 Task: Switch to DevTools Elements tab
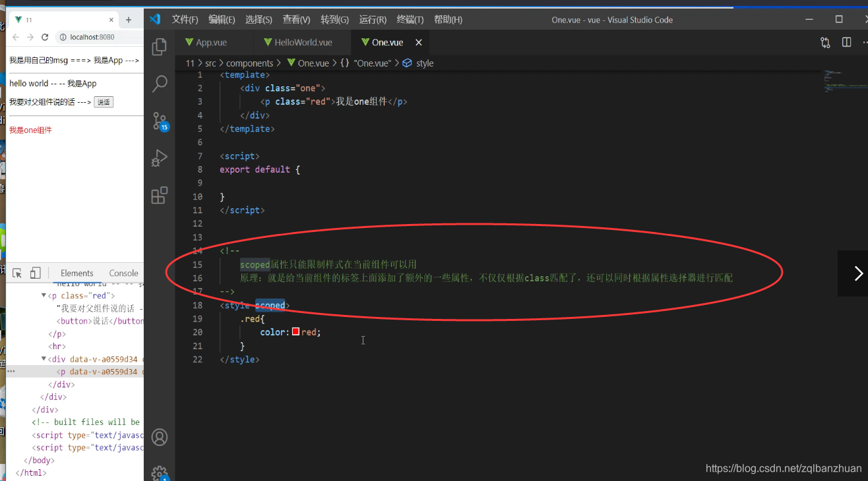(77, 273)
